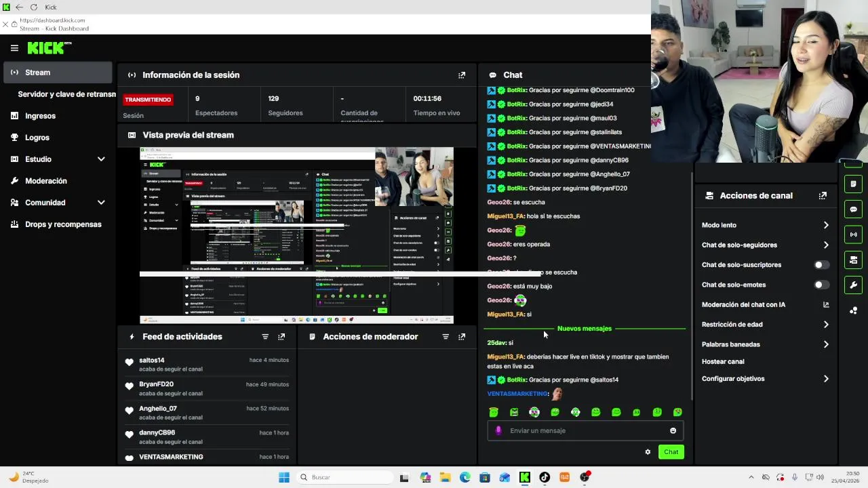Open the broadcast signal widget in right sidebar

pyautogui.click(x=854, y=235)
